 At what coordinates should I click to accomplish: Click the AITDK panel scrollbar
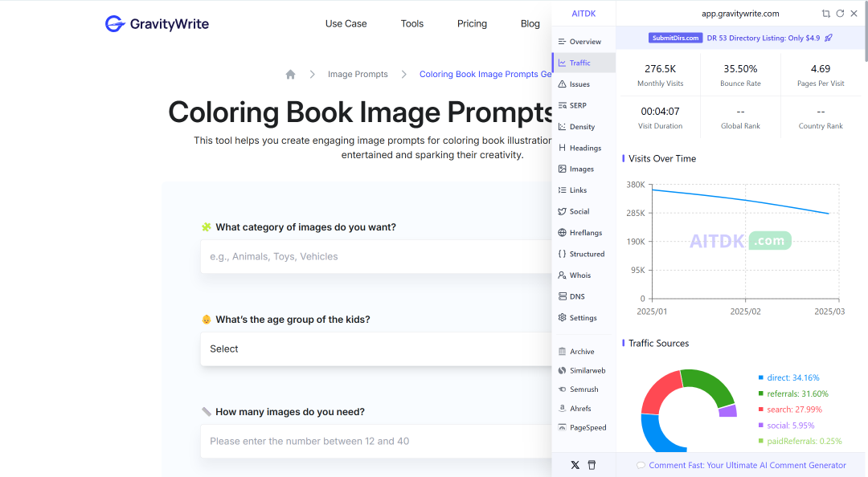click(866, 33)
